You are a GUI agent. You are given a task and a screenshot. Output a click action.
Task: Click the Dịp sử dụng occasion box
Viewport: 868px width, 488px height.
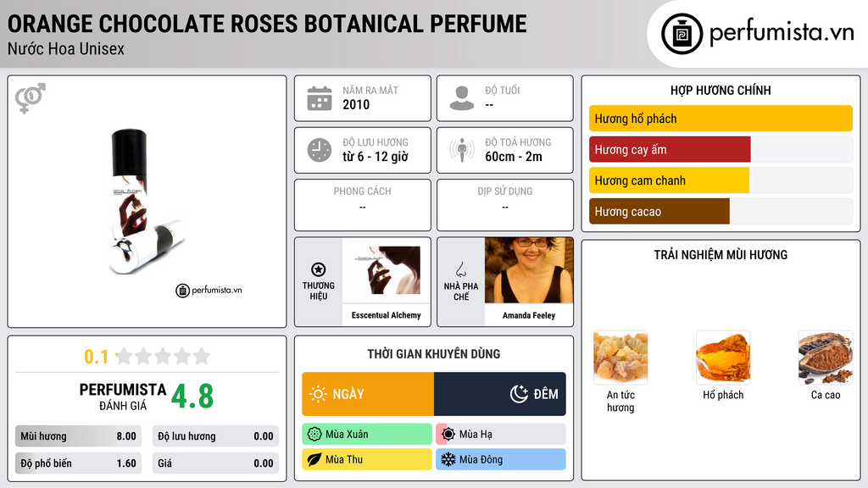(505, 205)
